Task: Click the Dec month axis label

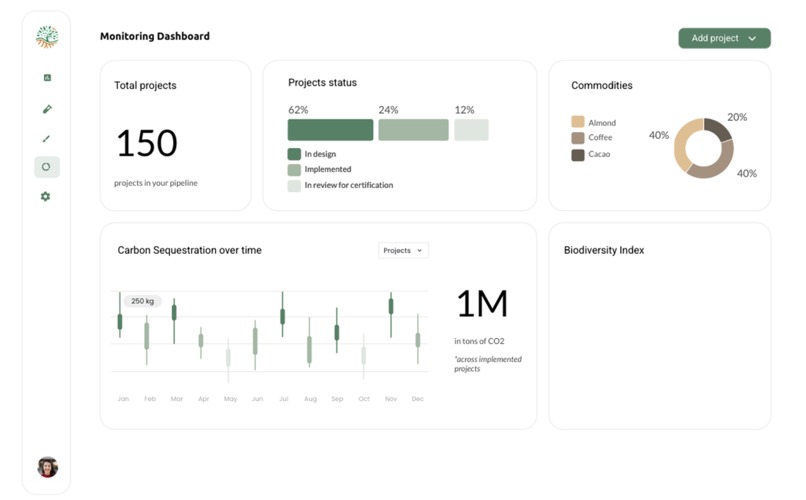Action: pyautogui.click(x=417, y=399)
